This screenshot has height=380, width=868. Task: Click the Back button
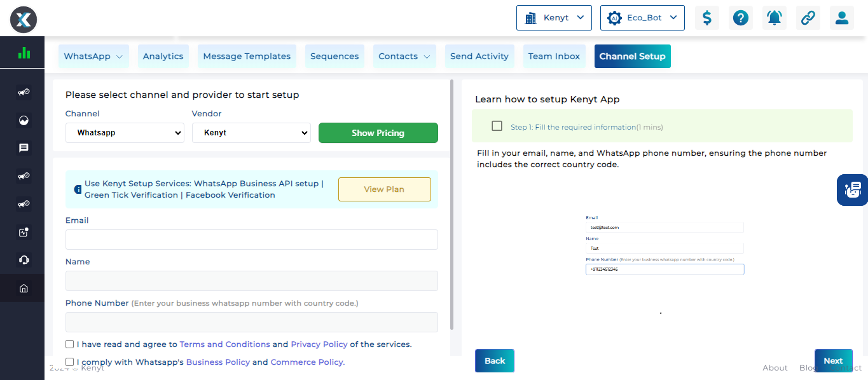point(495,360)
